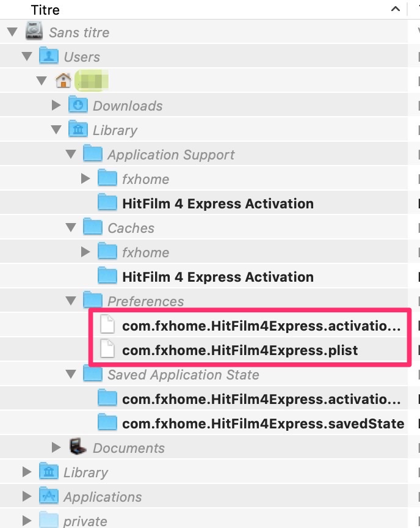Click fxhome folder icon under Caches

107,251
